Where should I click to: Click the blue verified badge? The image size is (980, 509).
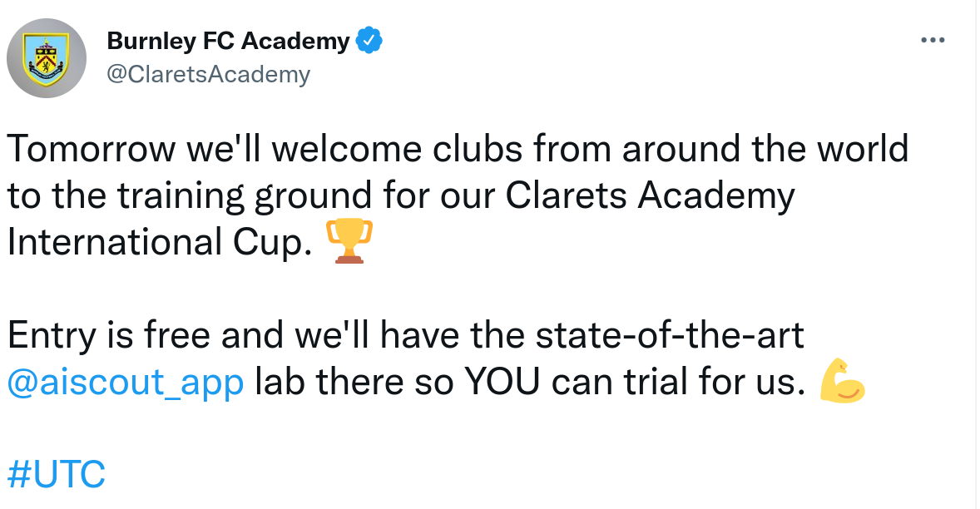(x=369, y=41)
